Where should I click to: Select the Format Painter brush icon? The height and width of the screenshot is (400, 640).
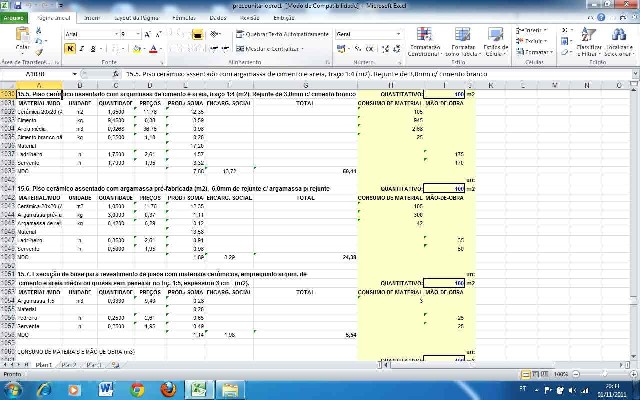(x=39, y=52)
